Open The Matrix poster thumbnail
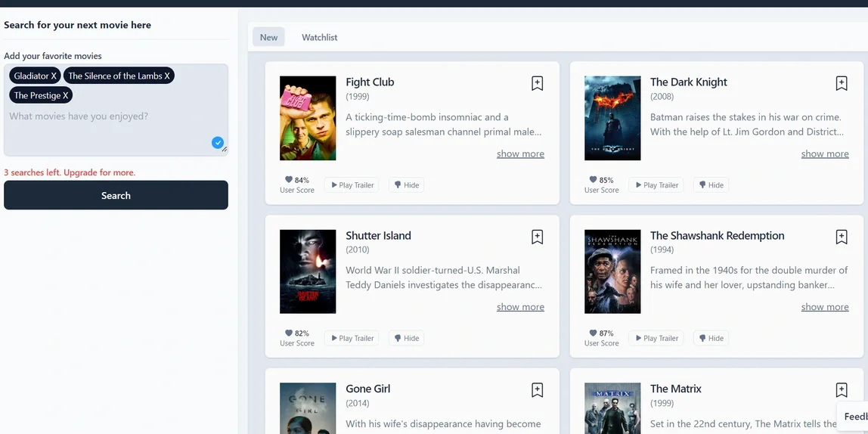This screenshot has width=868, height=434. 612,408
